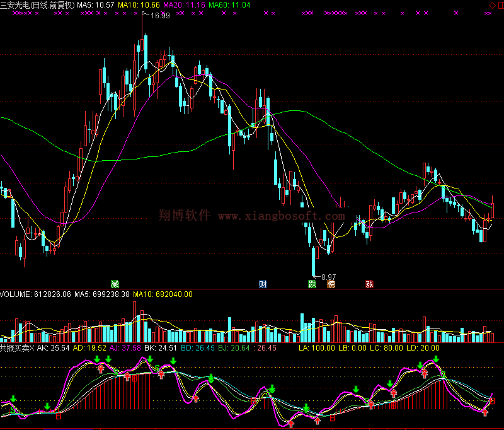Select the AK: 25.54 value
This screenshot has width=504, height=430.
(53, 348)
